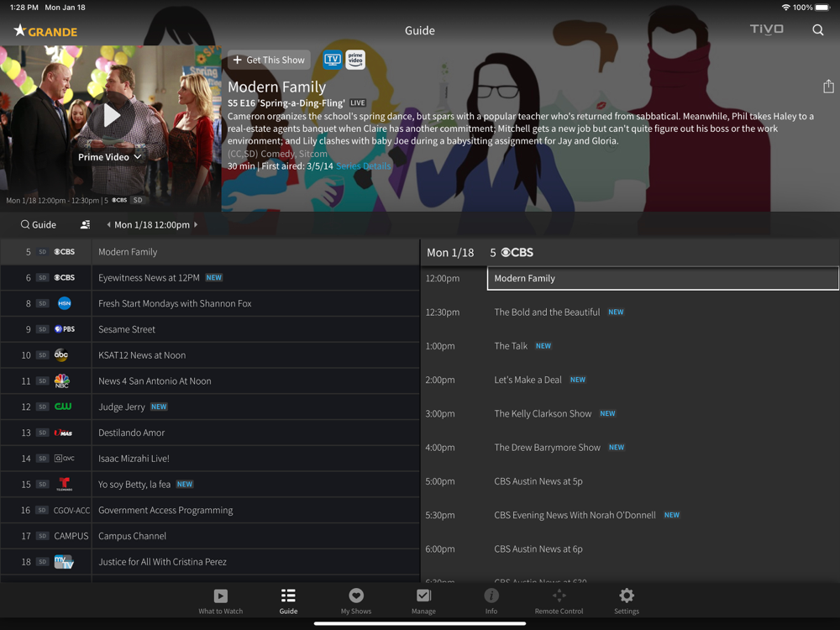Select NBC channel 11 logo

(x=61, y=381)
